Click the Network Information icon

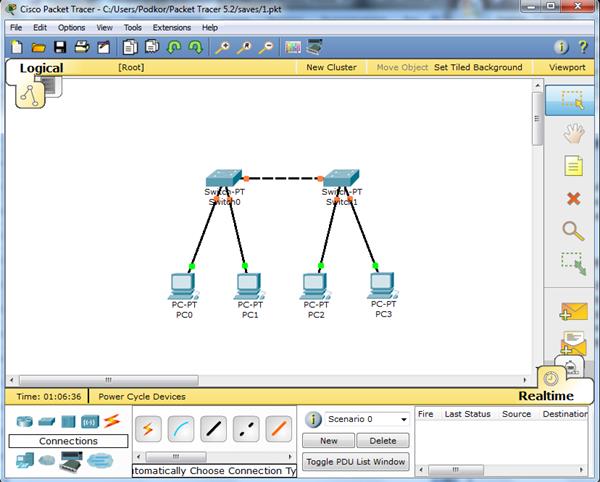pos(561,47)
